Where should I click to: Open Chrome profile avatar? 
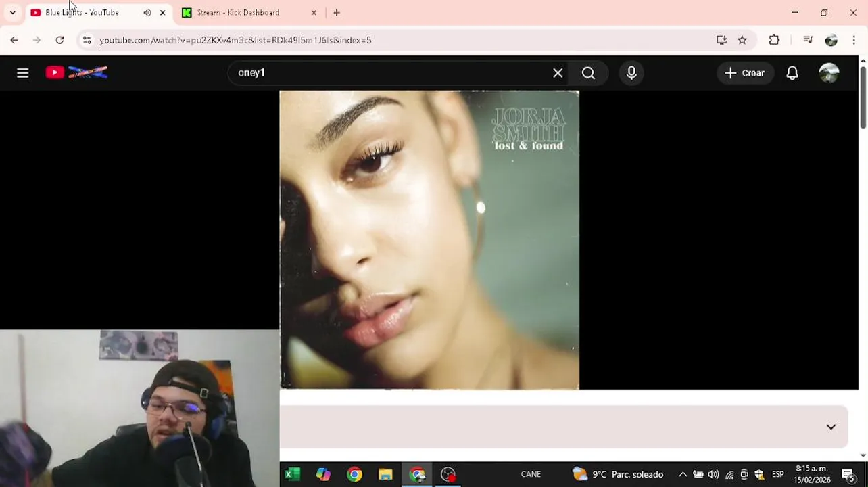[831, 40]
